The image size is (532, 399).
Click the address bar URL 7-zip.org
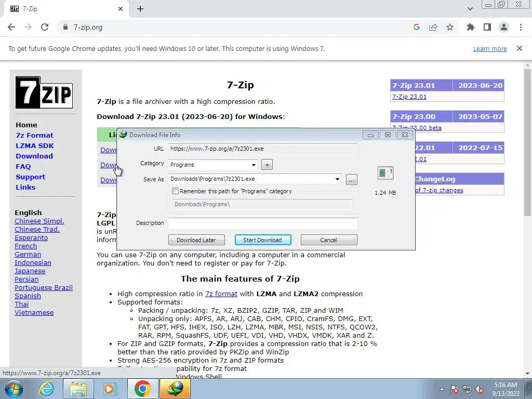tap(88, 27)
